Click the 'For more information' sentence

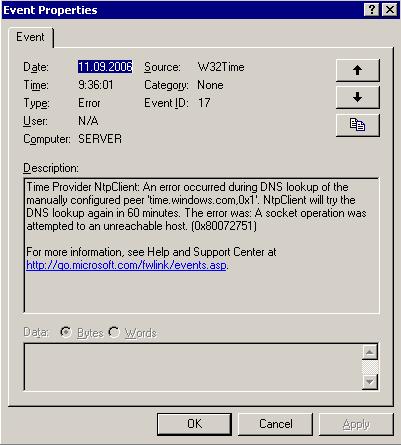coord(151,252)
